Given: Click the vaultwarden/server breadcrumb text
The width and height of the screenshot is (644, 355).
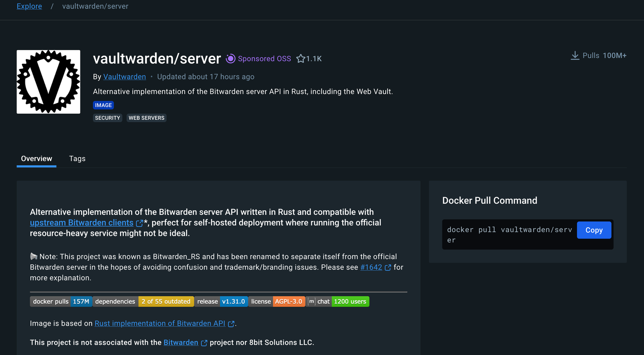Looking at the screenshot, I should 95,6.
